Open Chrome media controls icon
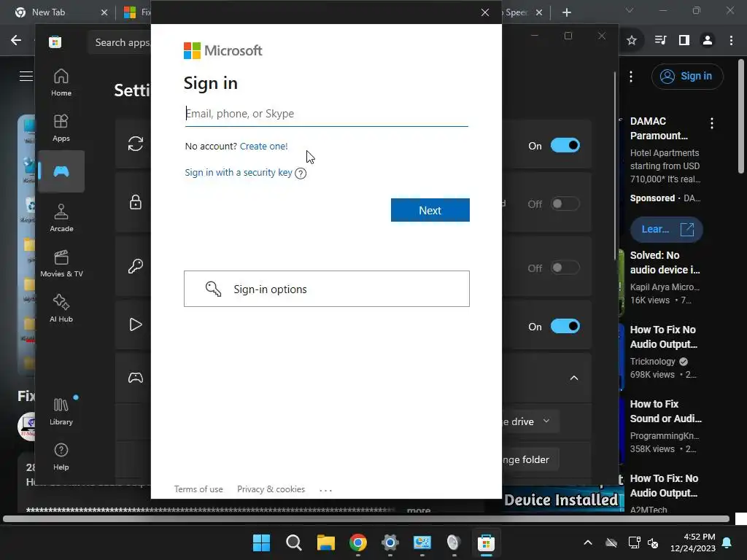Viewport: 747px width, 560px height. click(x=660, y=40)
